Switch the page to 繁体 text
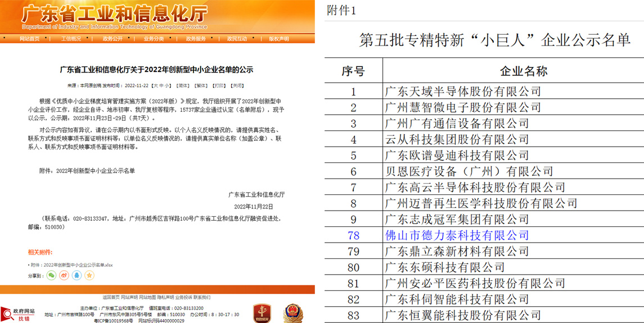The width and height of the screenshot is (644, 323). click(201, 86)
